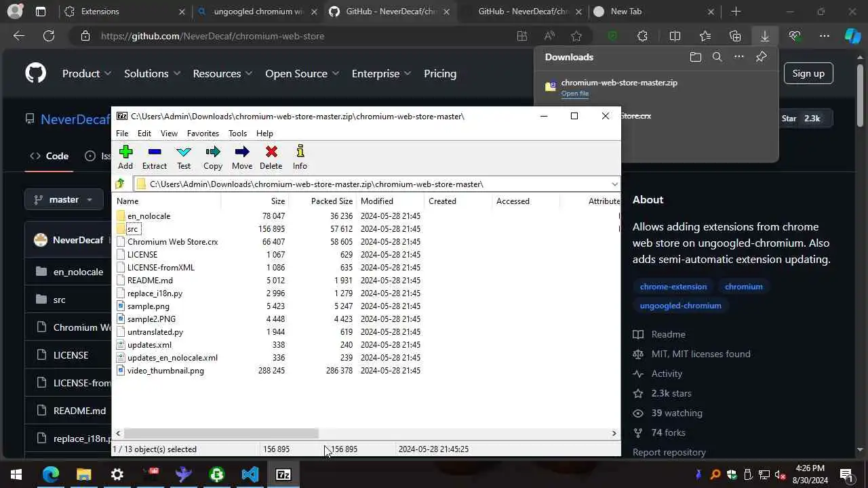
Task: Go to GitHub home via logo
Action: coord(36,73)
